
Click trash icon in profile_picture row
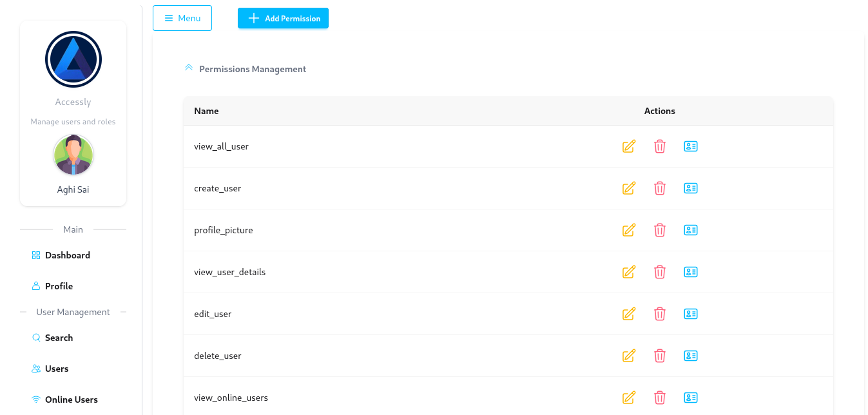point(659,230)
